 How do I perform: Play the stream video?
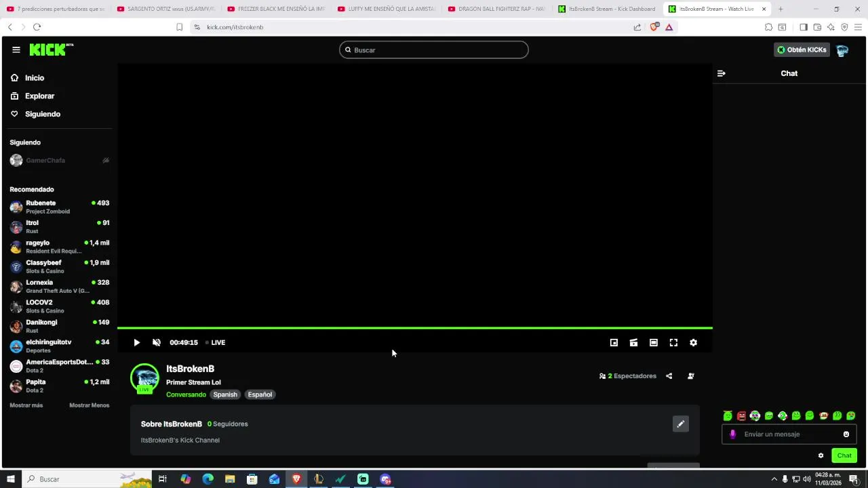(x=136, y=342)
